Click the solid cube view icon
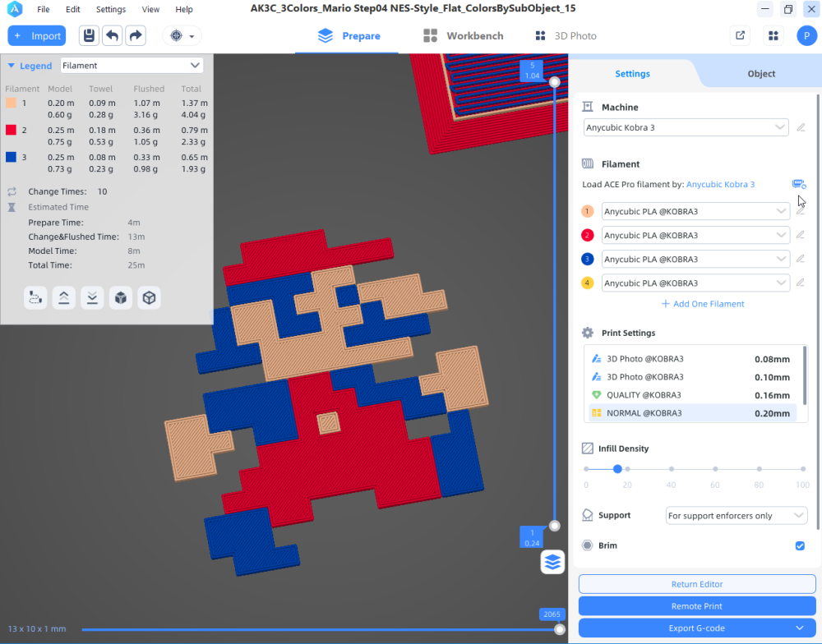This screenshot has height=644, width=822. point(121,297)
